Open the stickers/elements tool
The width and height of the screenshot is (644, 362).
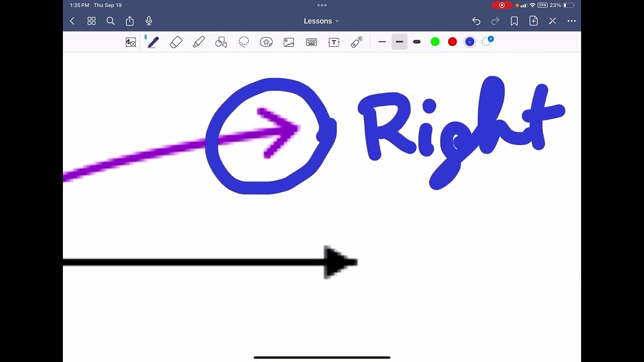pyautogui.click(x=266, y=42)
